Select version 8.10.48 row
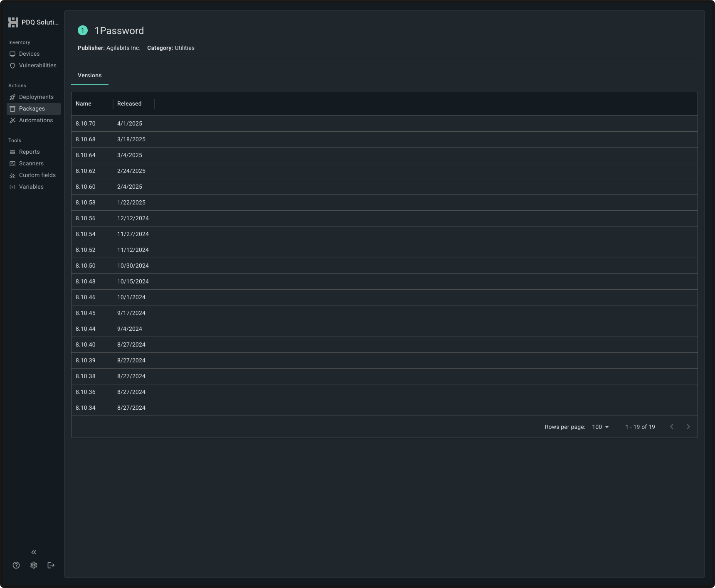 385,282
